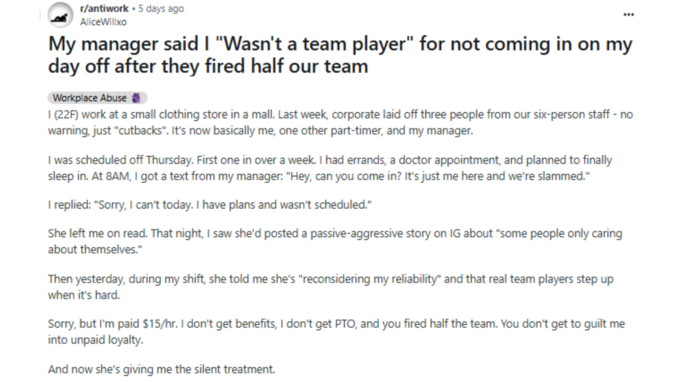Click the quote "reconsidering my reliability"
Viewport: 680px width, 383px height.
369,279
